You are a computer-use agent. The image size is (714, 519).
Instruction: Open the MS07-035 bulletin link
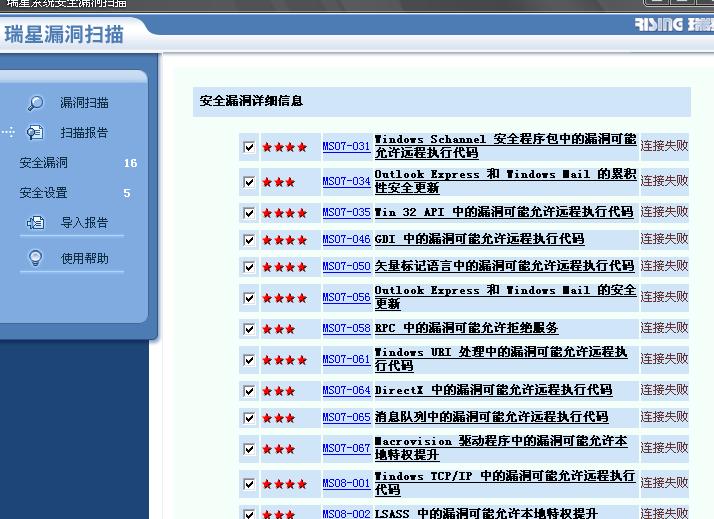click(346, 212)
